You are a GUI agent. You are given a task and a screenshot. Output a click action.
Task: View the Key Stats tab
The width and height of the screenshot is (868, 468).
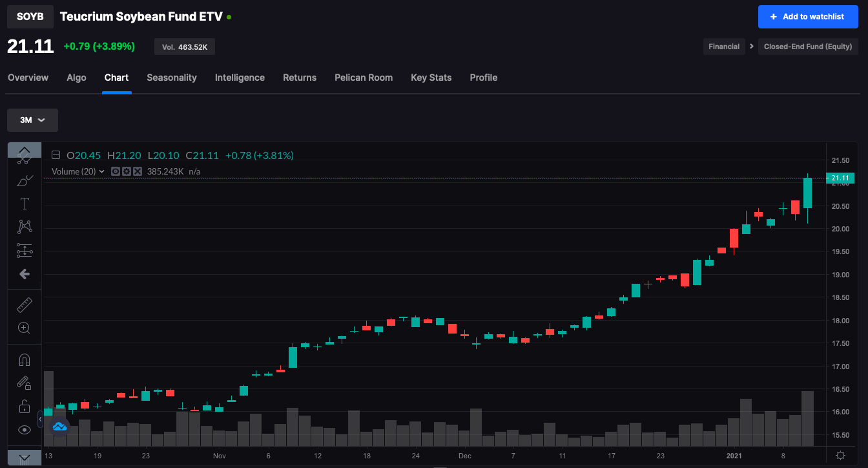point(431,78)
